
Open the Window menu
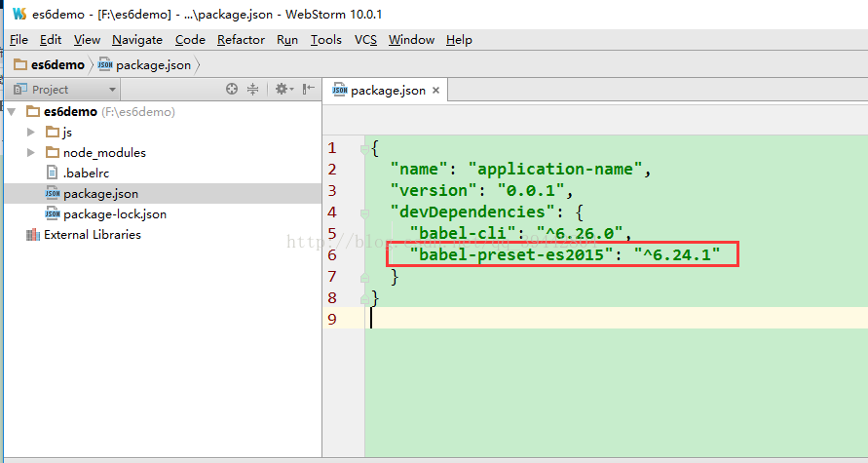411,40
